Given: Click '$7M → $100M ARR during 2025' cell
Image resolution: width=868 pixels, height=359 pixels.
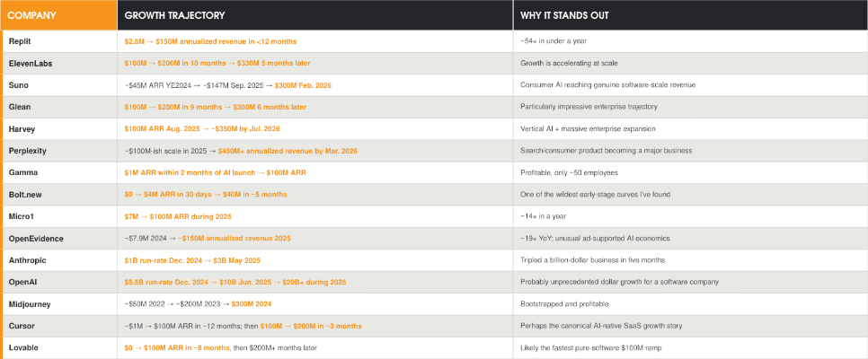Looking at the screenshot, I should (x=315, y=216).
